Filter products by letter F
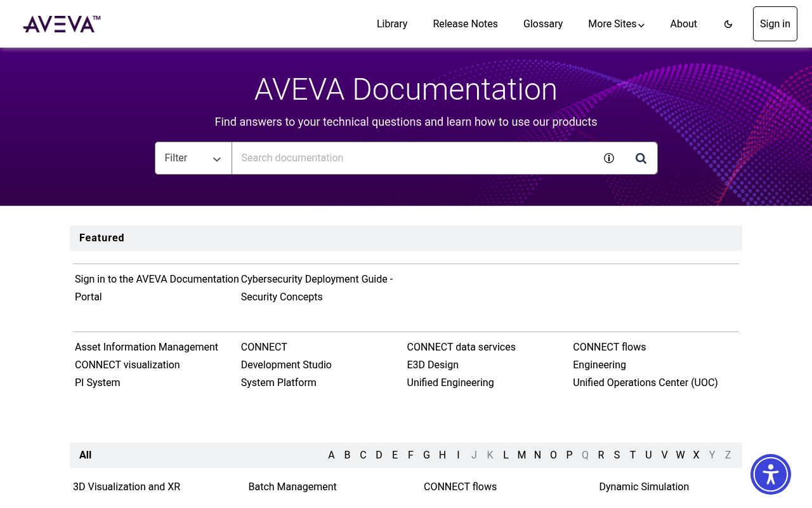Screen dimensions: 812x508 410,455
